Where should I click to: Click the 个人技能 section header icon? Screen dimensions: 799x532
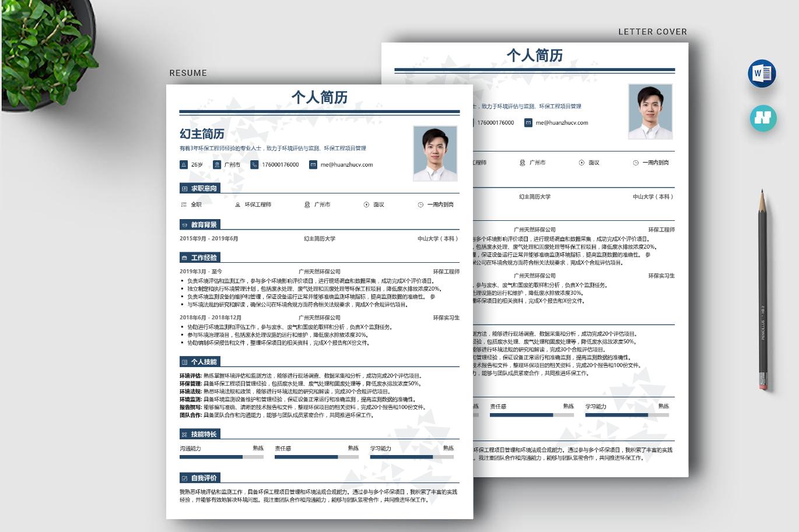(x=183, y=362)
